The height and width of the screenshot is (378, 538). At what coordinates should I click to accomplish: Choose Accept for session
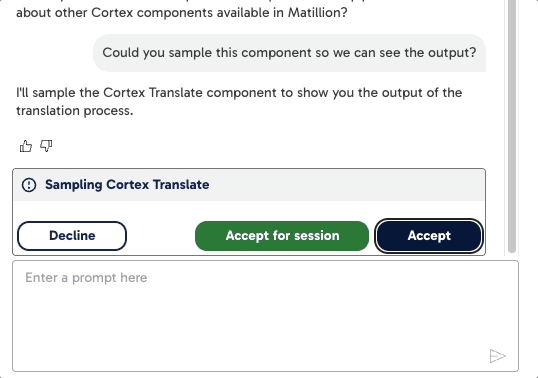pos(282,236)
